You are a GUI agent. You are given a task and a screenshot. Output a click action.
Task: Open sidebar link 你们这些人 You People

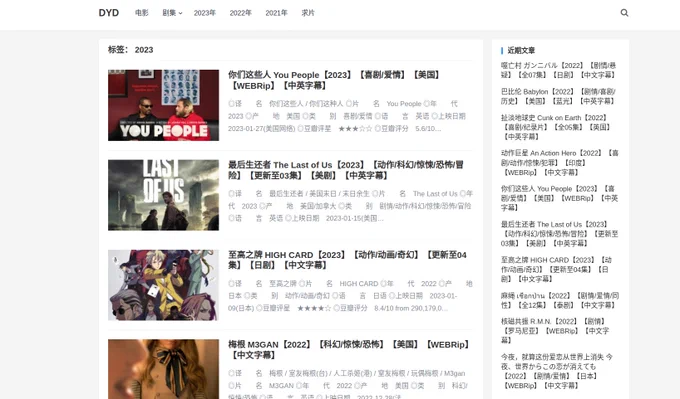click(559, 198)
